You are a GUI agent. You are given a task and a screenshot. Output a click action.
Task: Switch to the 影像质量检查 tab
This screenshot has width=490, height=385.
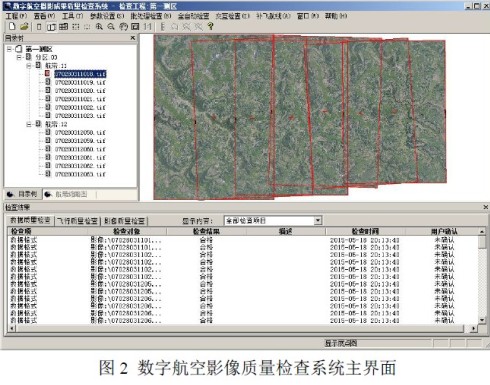click(x=124, y=221)
